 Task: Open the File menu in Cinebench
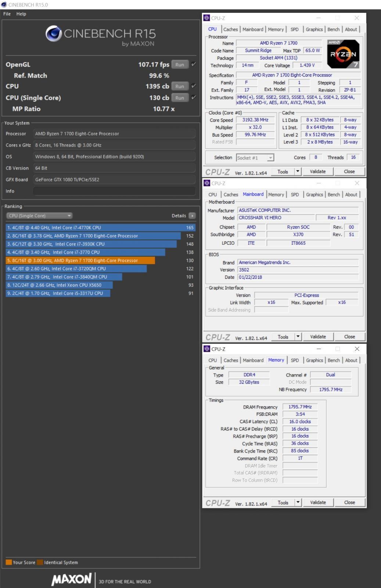pyautogui.click(x=7, y=14)
